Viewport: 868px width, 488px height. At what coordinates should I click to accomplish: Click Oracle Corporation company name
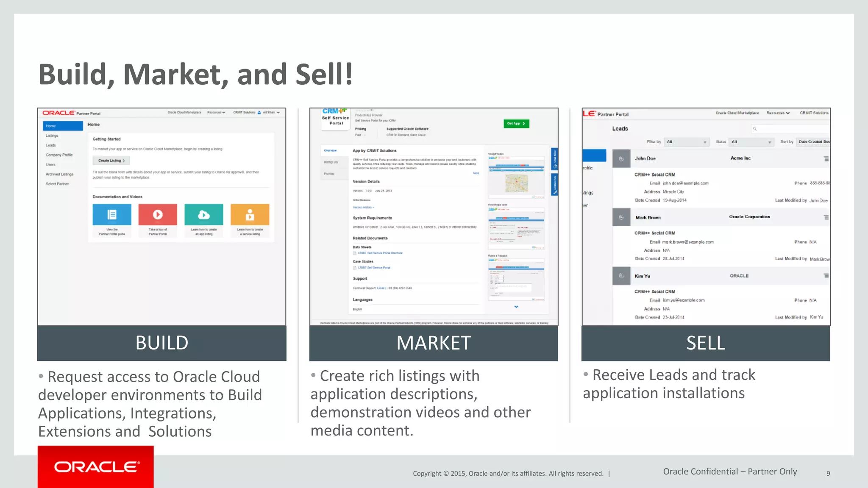(749, 217)
